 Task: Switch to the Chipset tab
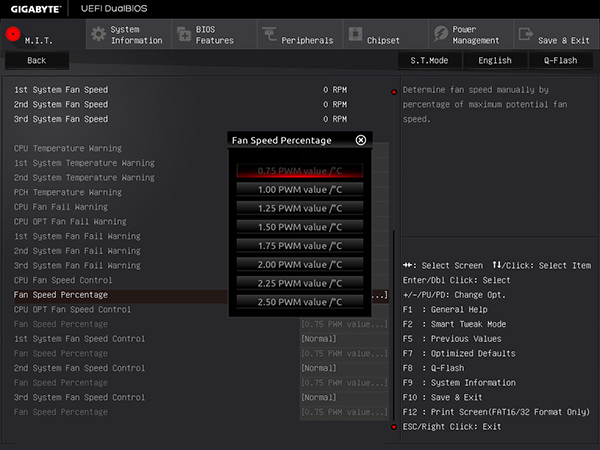[384, 40]
